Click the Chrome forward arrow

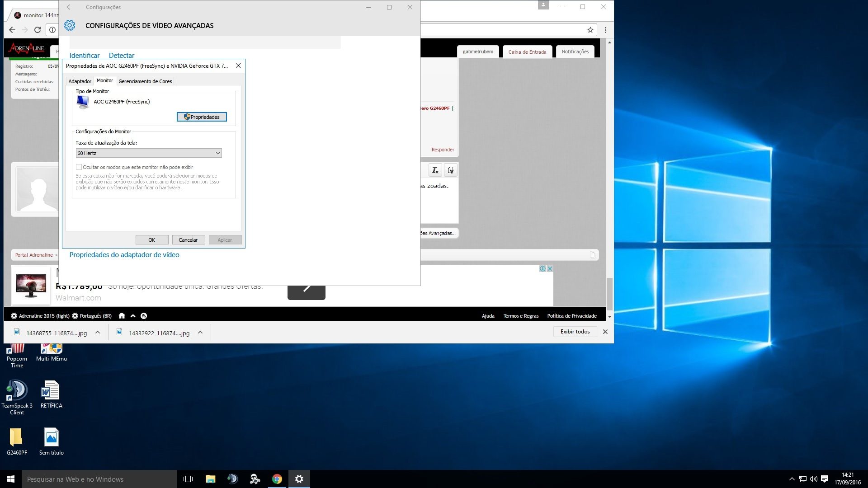click(x=25, y=30)
